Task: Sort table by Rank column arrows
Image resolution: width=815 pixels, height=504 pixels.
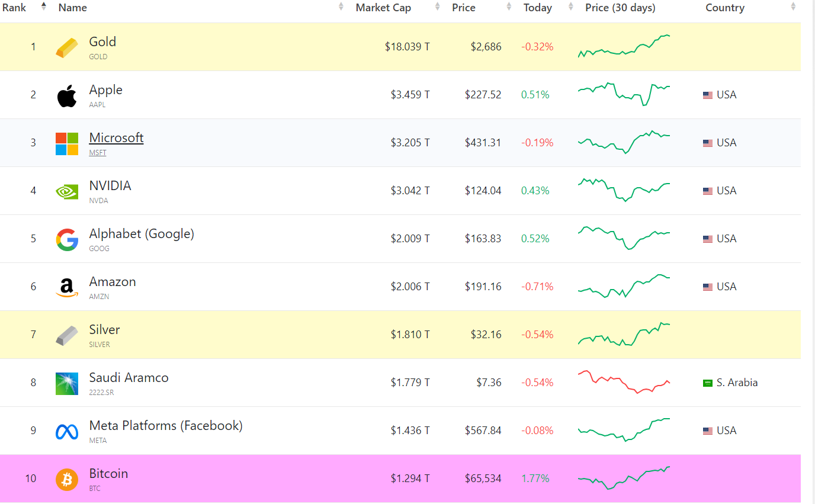Action: click(44, 7)
